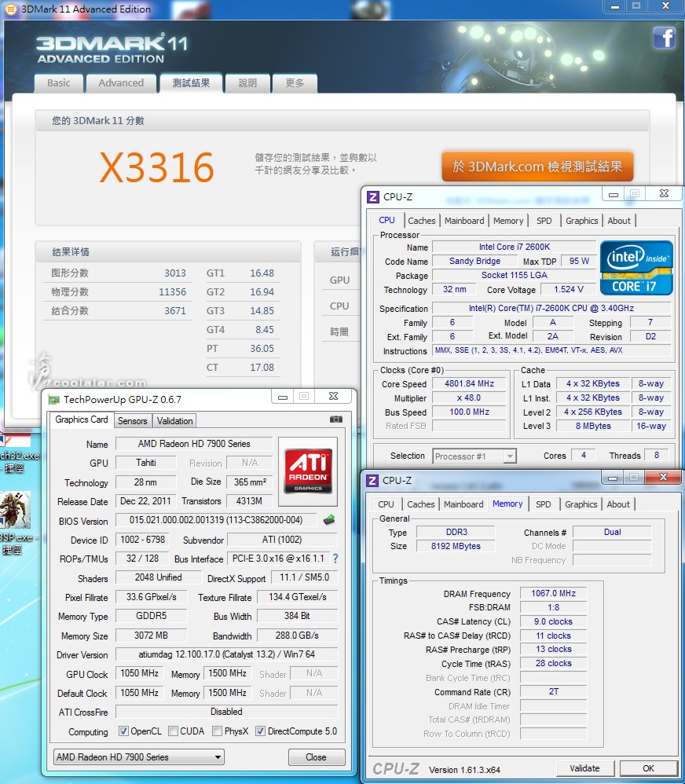Click the orange 於 3DMark.com 檢視測試結果 button
Screen dimensions: 685x784
[x=537, y=167]
